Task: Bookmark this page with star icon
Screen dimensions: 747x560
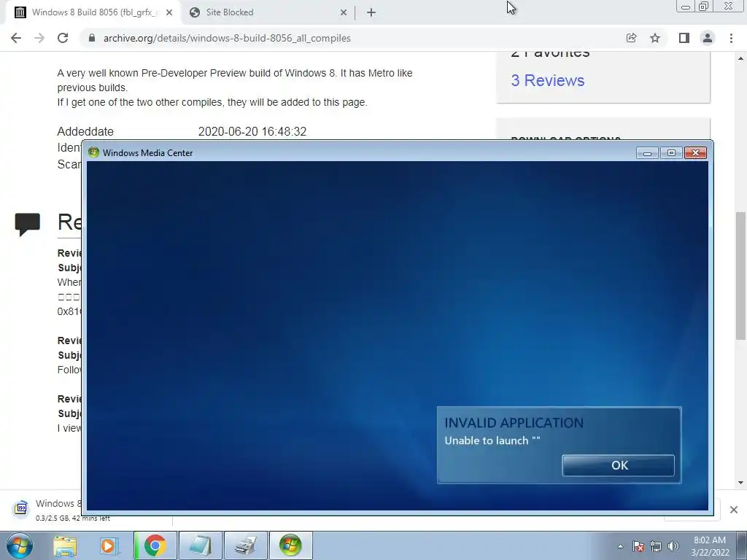Action: pyautogui.click(x=655, y=38)
